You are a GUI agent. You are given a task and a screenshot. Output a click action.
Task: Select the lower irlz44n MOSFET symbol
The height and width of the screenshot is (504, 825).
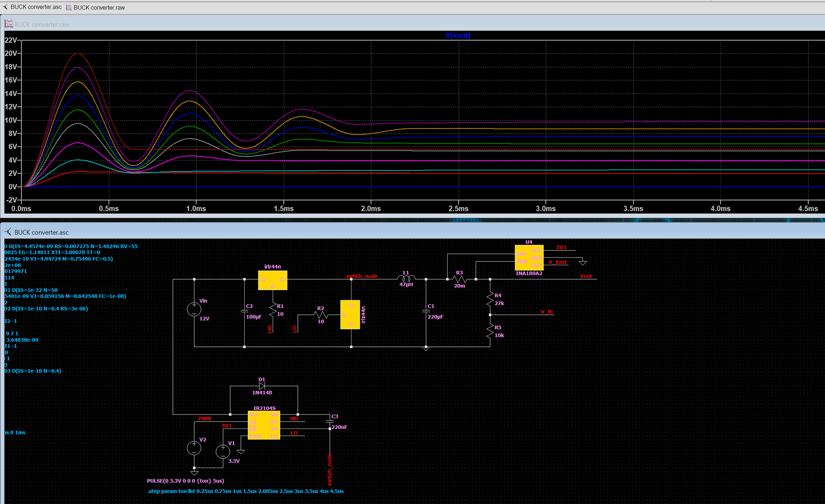click(350, 315)
